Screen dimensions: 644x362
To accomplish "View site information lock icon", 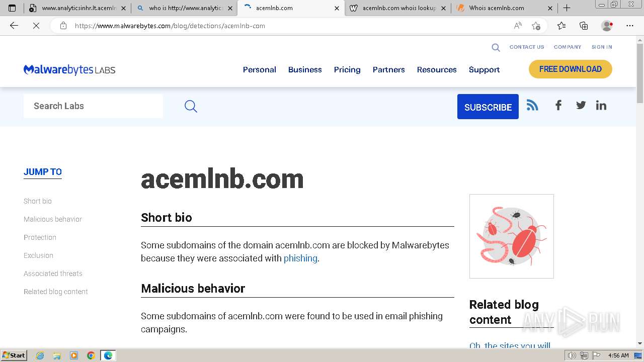I will 63,26.
